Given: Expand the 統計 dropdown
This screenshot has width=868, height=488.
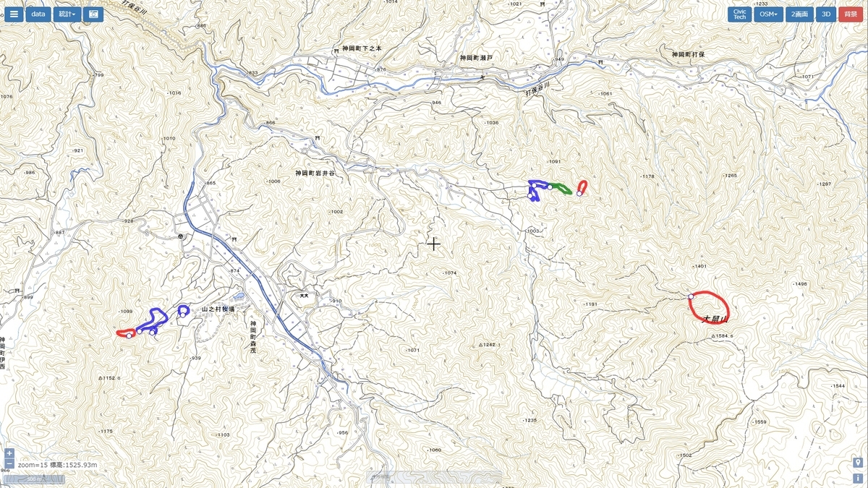Looking at the screenshot, I should (x=66, y=14).
